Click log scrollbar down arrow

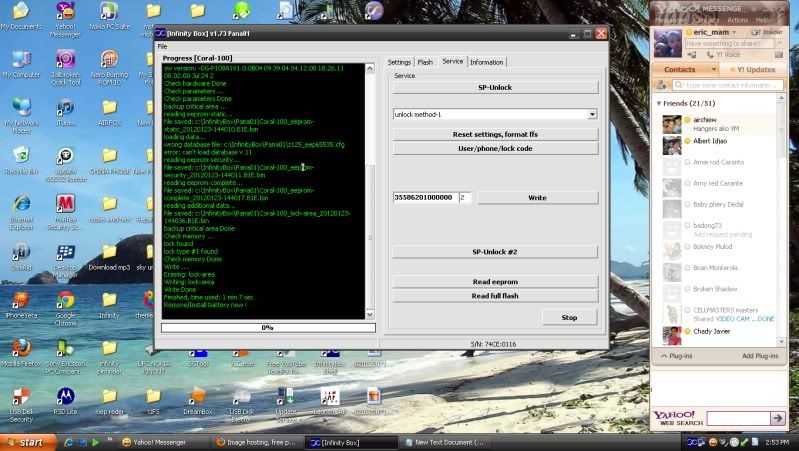point(370,314)
